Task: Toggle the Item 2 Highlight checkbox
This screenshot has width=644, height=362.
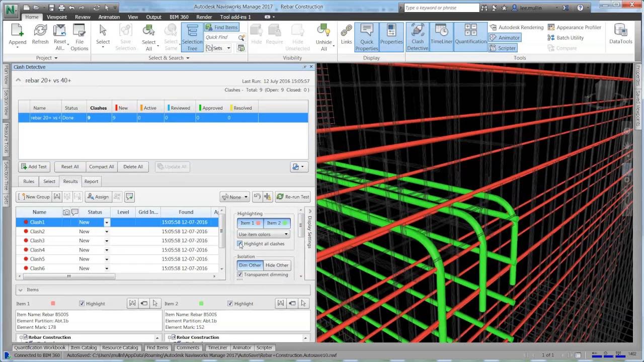Action: point(230,304)
